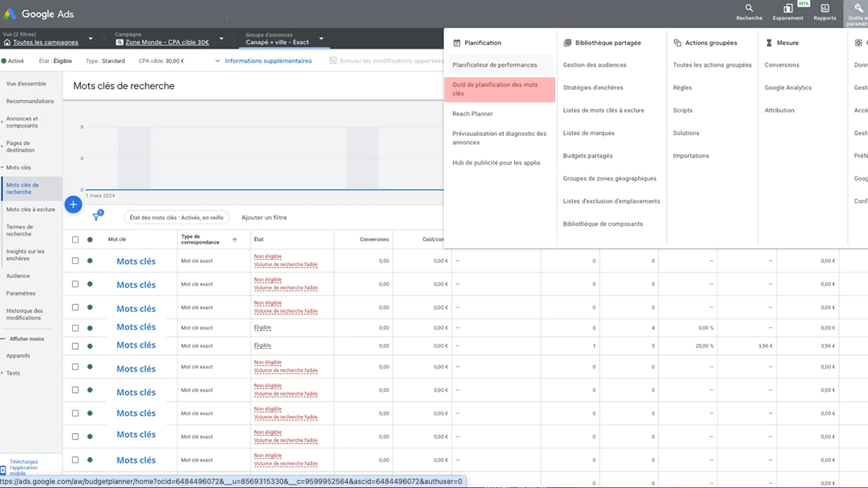Click the blue plus add keyword button
The image size is (868, 488).
tap(73, 205)
